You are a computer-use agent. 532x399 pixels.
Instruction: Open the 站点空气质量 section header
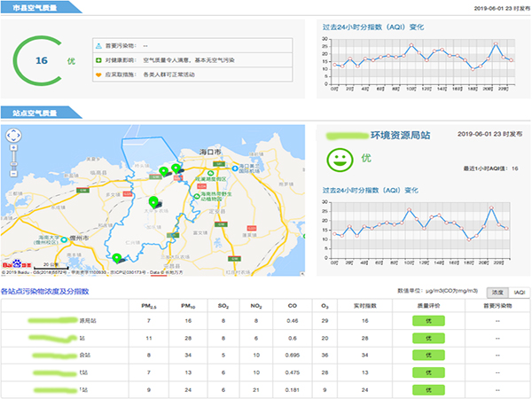pos(35,113)
